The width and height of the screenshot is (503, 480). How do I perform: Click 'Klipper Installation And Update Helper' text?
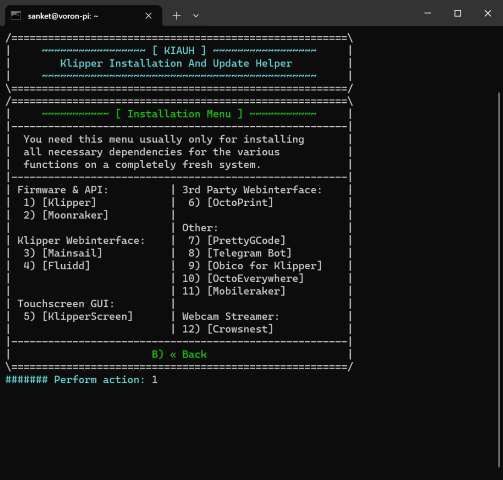(176, 63)
